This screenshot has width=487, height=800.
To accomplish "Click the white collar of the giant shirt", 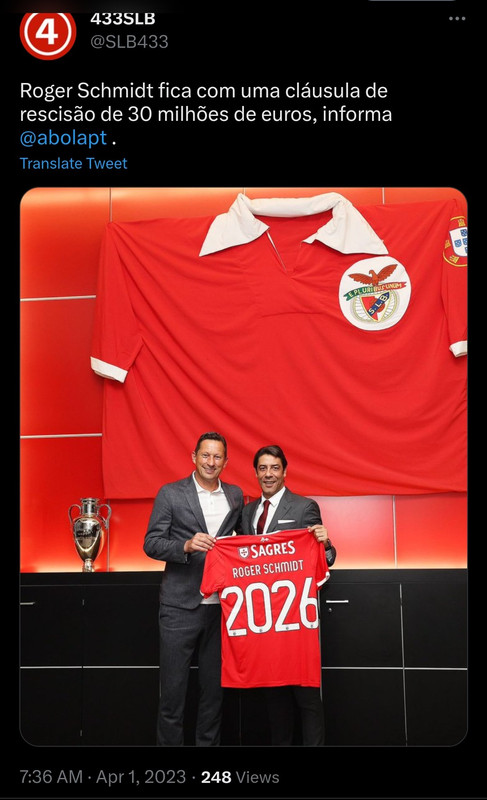I will tap(293, 223).
